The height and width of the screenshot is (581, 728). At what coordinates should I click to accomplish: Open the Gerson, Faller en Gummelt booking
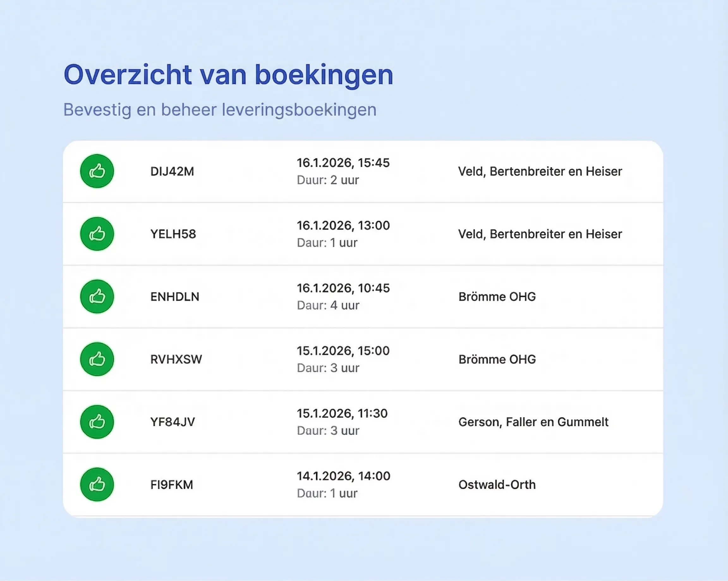pos(533,422)
